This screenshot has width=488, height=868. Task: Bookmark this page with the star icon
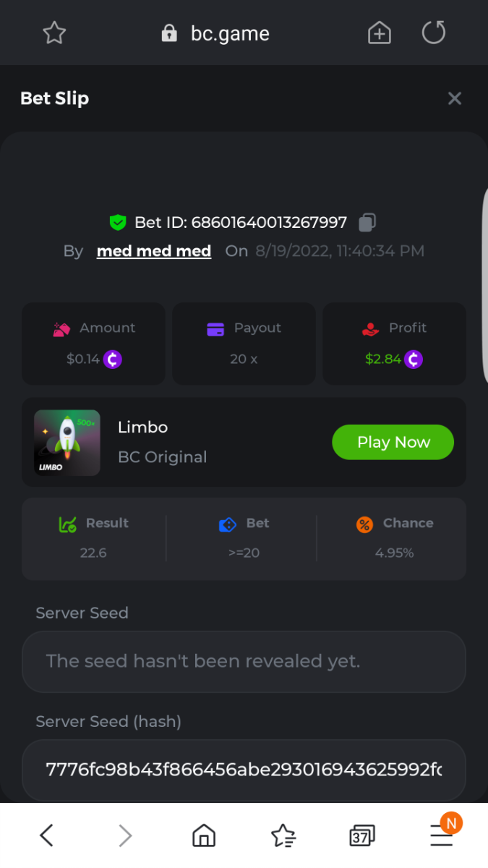[x=54, y=33]
